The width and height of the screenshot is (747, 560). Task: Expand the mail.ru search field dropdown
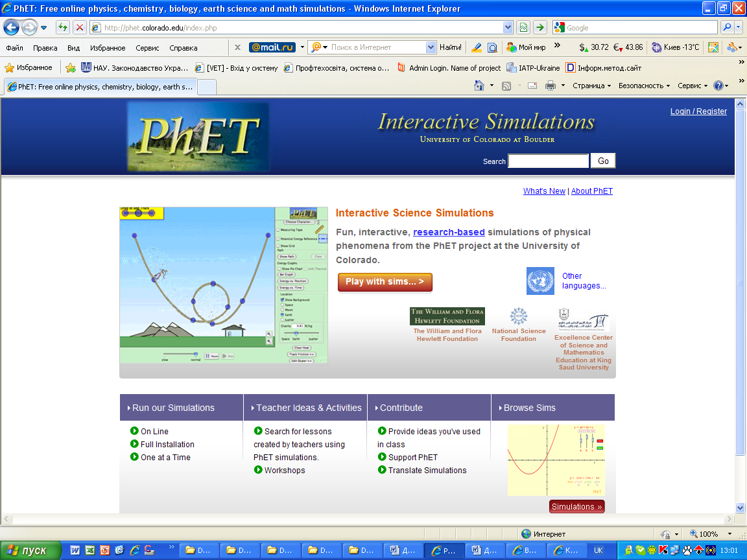pyautogui.click(x=431, y=47)
